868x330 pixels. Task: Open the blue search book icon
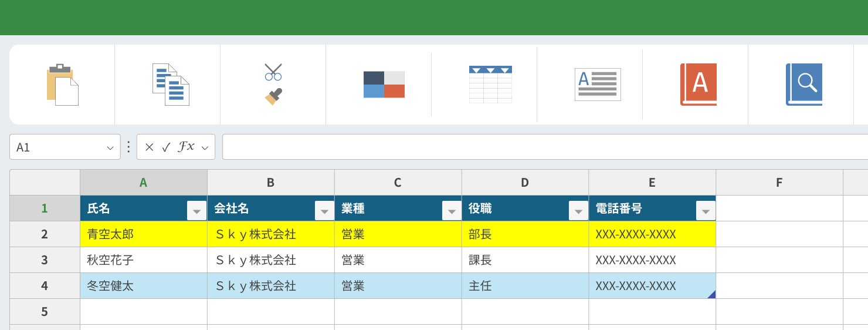803,85
